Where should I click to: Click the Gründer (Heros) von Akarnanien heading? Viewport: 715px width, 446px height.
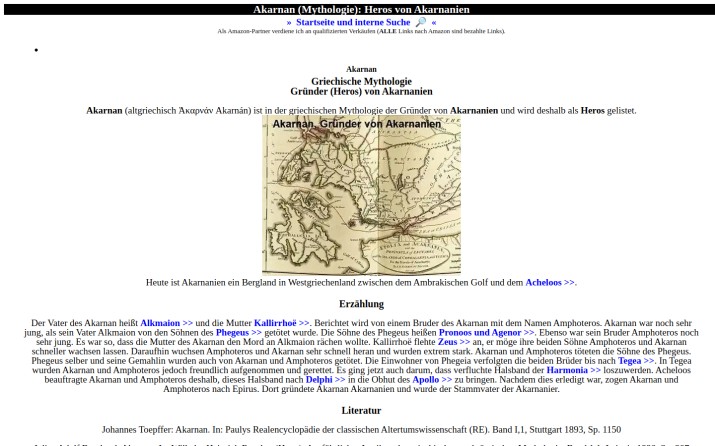point(361,91)
